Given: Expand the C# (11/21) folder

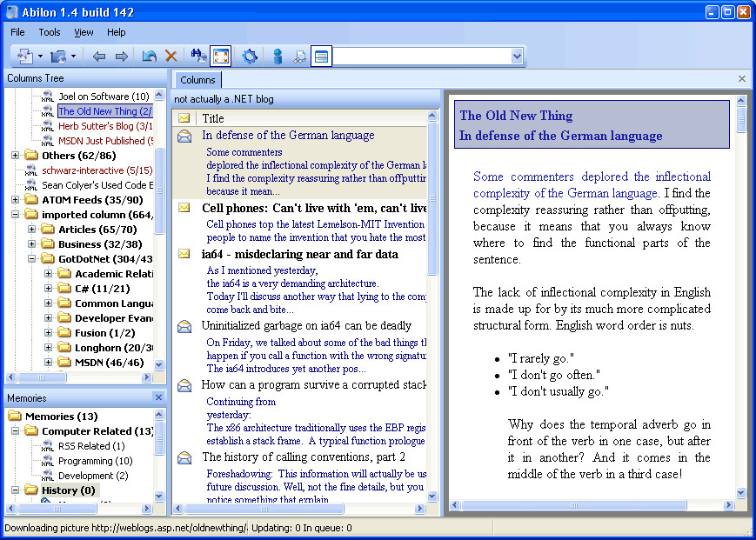Looking at the screenshot, I should tap(48, 288).
